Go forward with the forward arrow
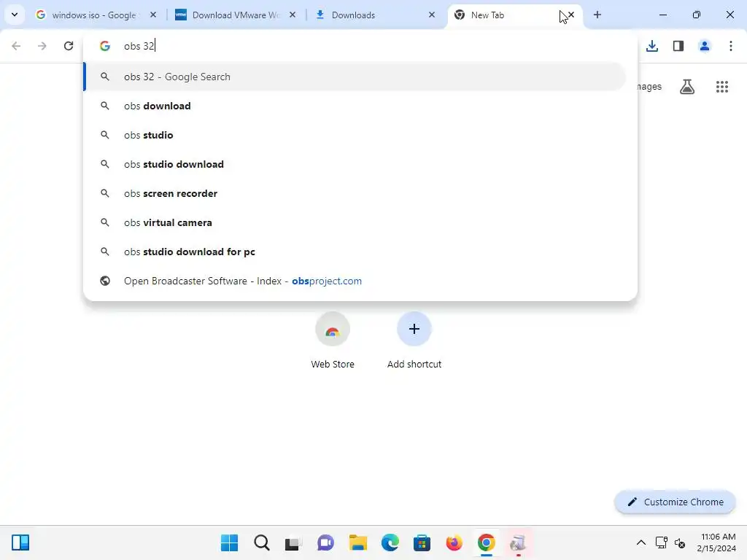The height and width of the screenshot is (560, 747). coord(42,46)
